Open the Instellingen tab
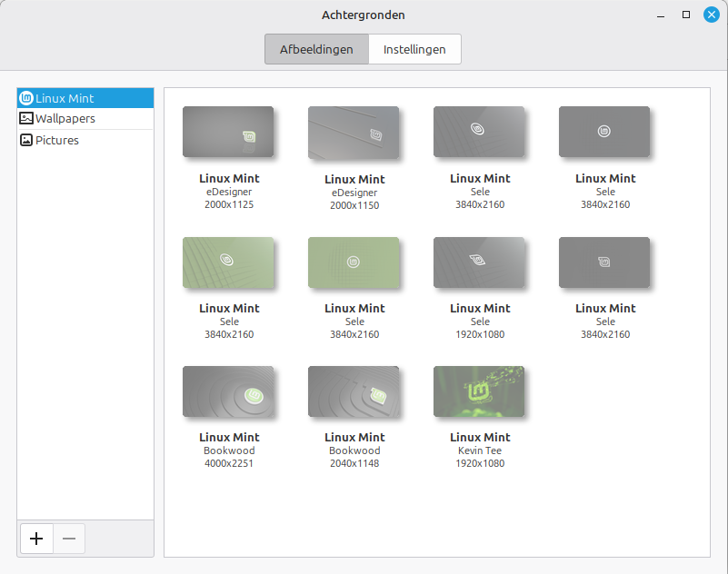The image size is (728, 574). (x=414, y=49)
